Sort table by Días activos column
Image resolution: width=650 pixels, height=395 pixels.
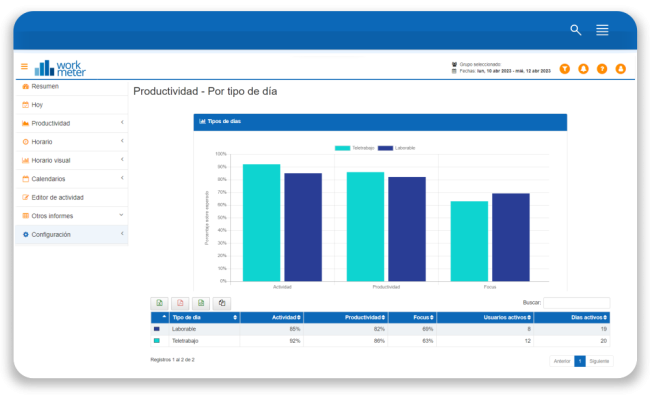pyautogui.click(x=572, y=317)
